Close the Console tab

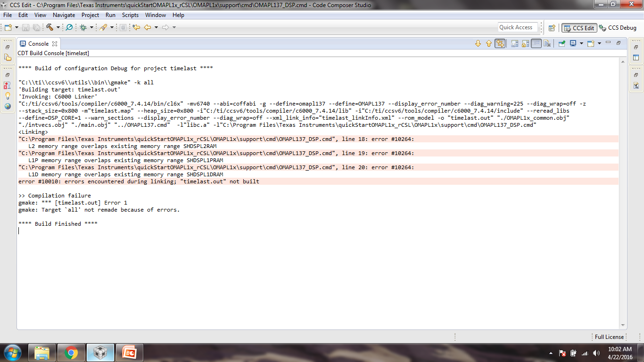coord(55,43)
